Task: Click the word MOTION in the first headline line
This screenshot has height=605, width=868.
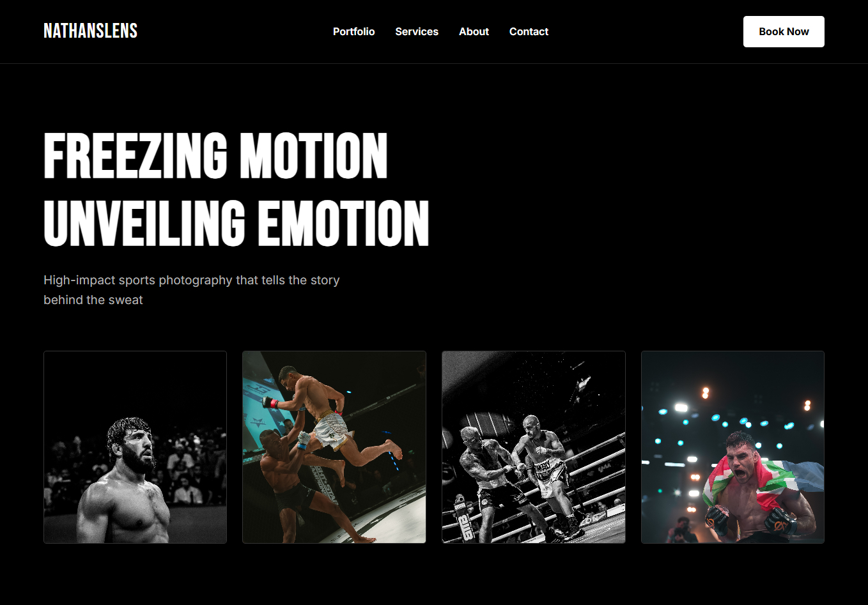Action: click(x=313, y=156)
